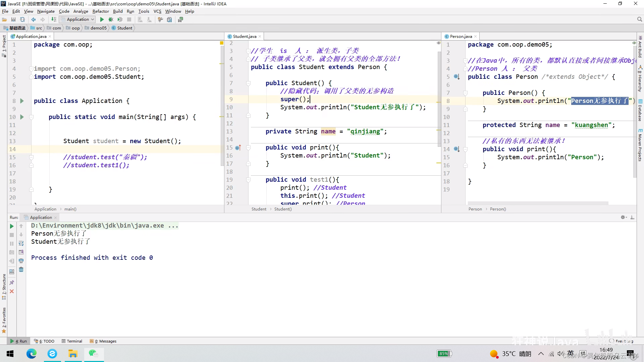Run with Coverage icon in toolbar
Image resolution: width=644 pixels, height=362 pixels.
click(x=120, y=19)
